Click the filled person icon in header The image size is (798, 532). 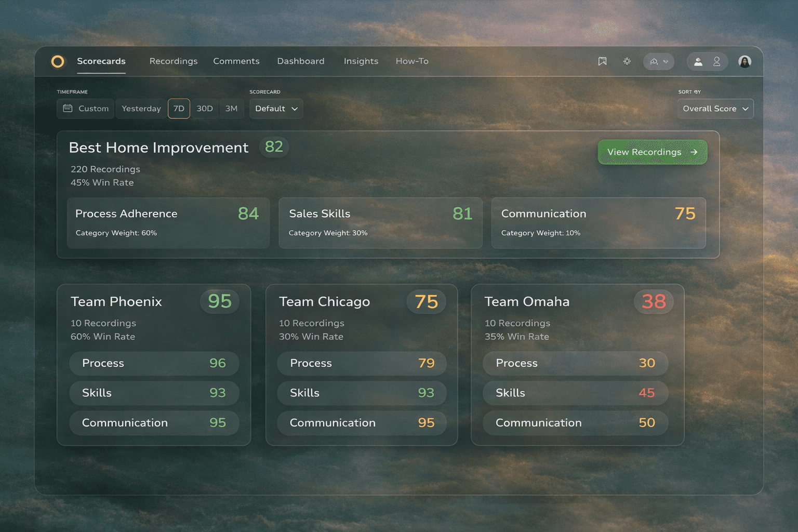pyautogui.click(x=698, y=61)
